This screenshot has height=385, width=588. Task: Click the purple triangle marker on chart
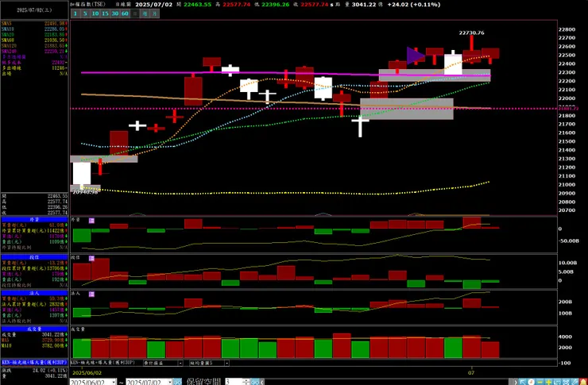click(416, 56)
